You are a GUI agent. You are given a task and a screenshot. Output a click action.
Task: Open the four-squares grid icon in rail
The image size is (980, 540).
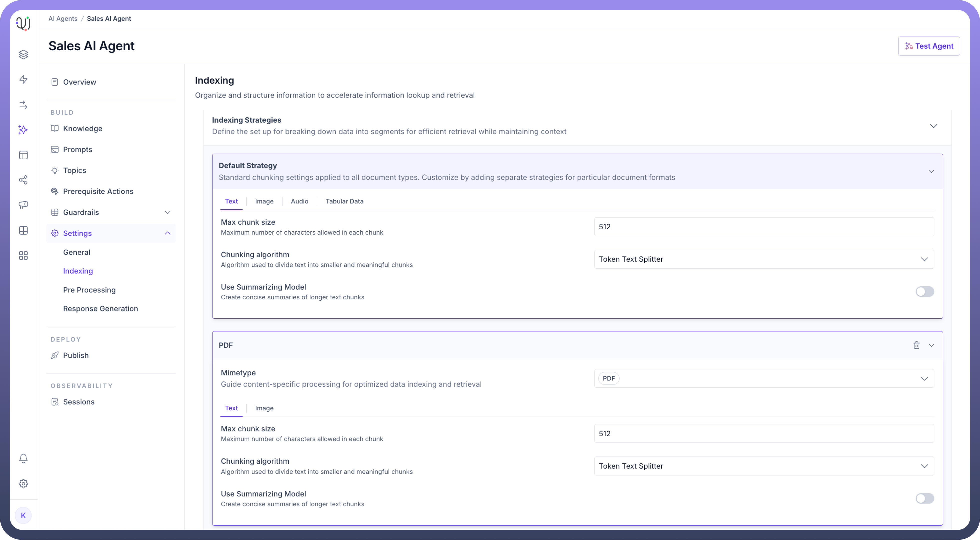(x=23, y=255)
